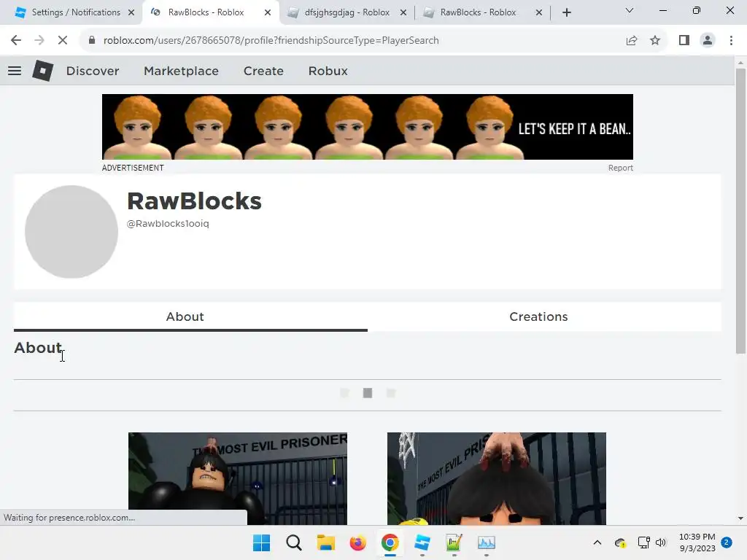The image size is (747, 560).
Task: Show hidden system tray icons
Action: tap(597, 542)
